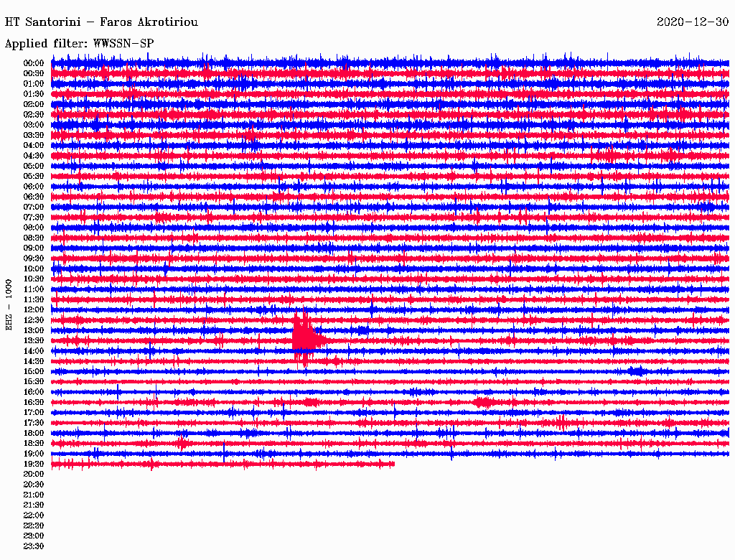Select the 05:00 time label

coord(33,166)
